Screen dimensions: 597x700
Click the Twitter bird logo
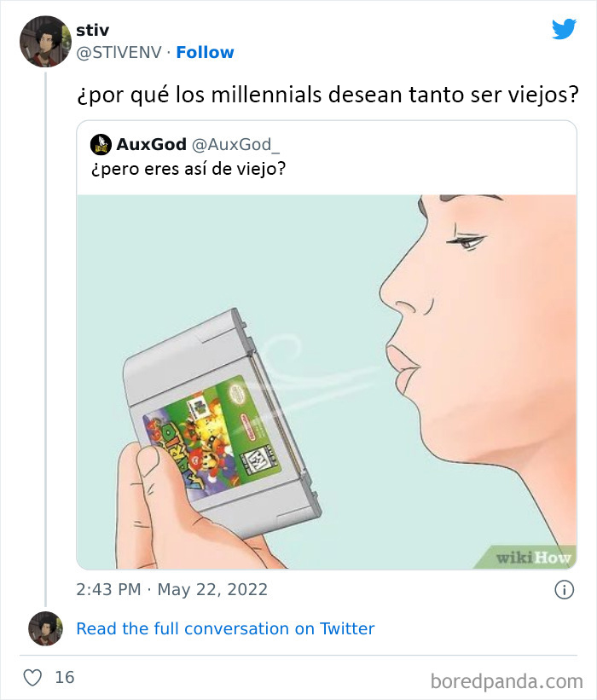(x=564, y=30)
